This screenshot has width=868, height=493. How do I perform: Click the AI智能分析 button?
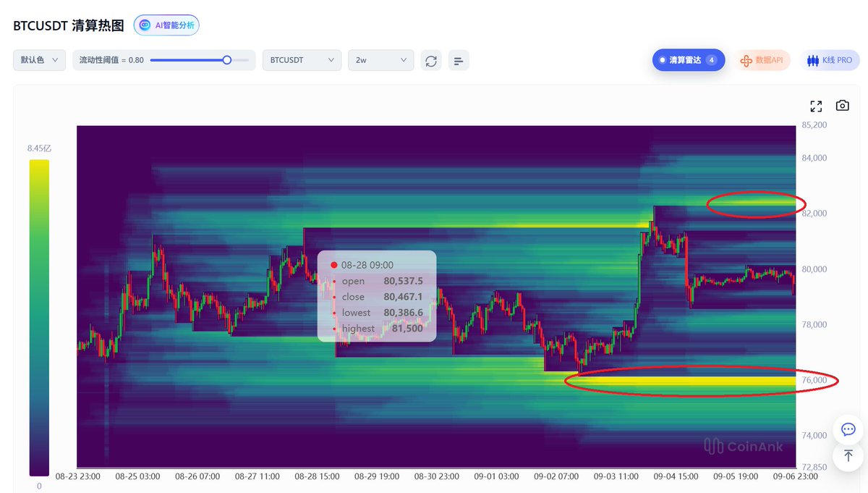click(166, 25)
